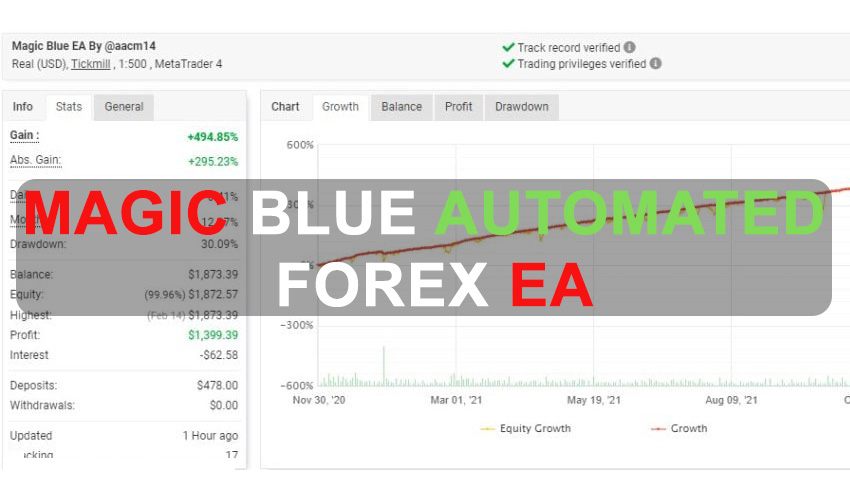Click the green checkmark beside Track record verified
Viewport: 850px width, 500px height.
point(508,47)
